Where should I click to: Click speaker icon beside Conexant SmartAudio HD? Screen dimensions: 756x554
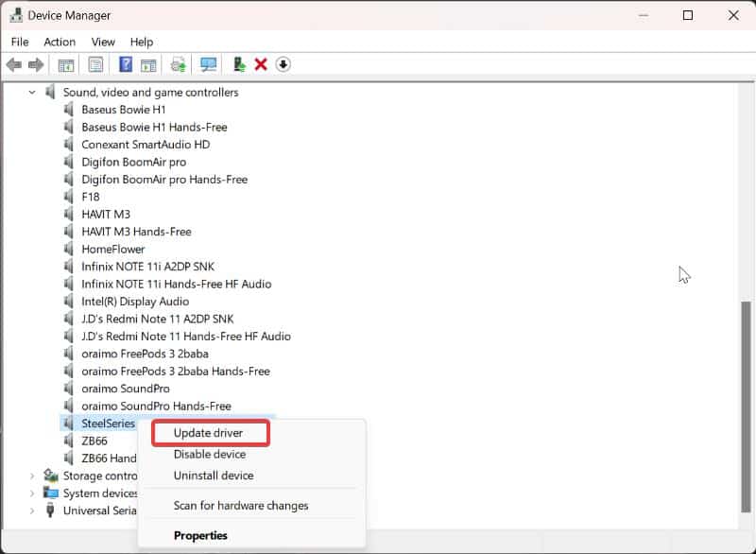[x=68, y=144]
